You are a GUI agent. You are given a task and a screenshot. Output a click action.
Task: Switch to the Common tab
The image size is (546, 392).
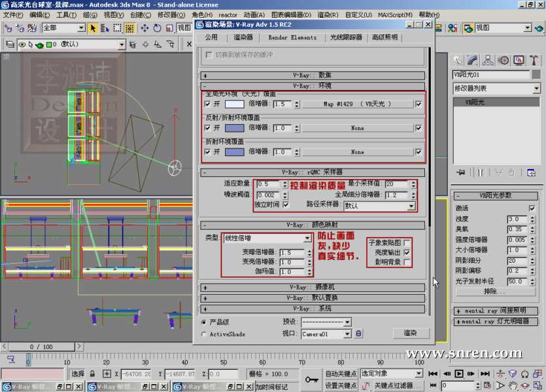pos(211,37)
